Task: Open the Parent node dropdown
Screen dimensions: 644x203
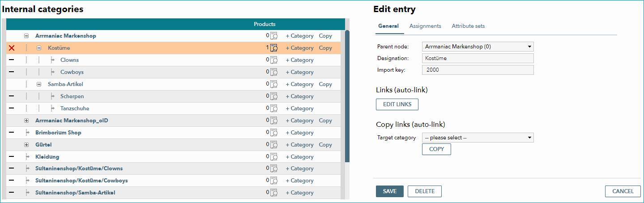Action: pyautogui.click(x=478, y=47)
